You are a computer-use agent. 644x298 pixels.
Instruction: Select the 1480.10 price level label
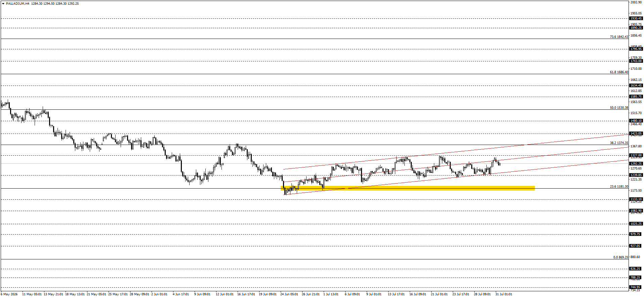pos(636,121)
